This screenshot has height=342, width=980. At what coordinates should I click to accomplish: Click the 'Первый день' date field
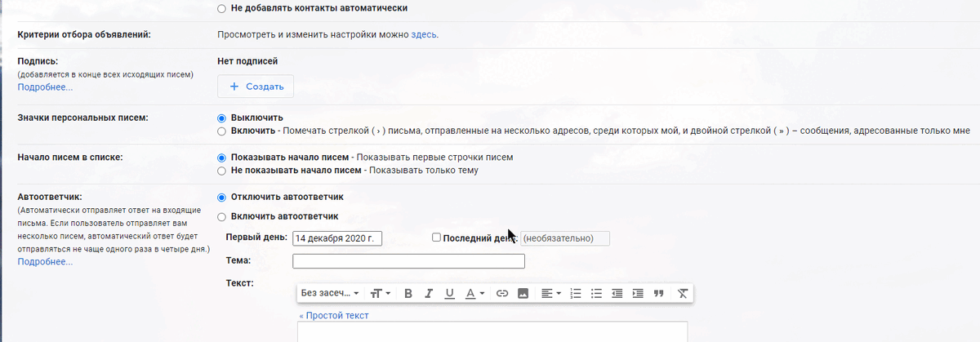pos(338,238)
